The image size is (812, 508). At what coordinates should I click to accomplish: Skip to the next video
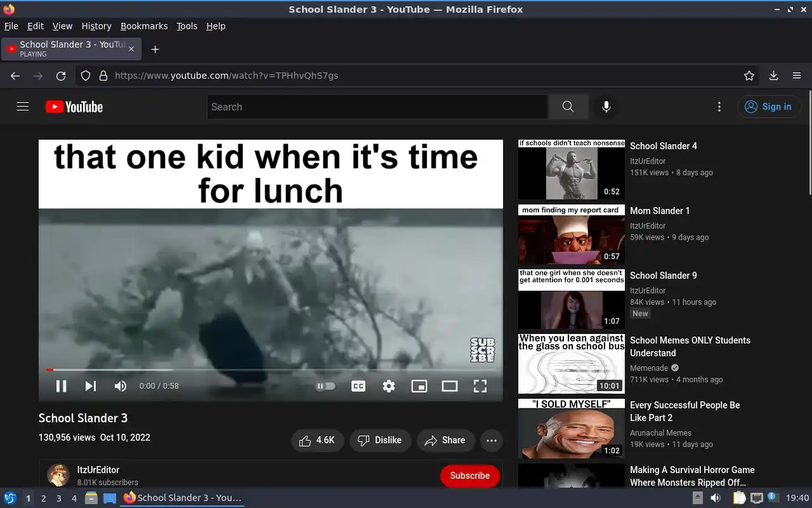point(91,386)
